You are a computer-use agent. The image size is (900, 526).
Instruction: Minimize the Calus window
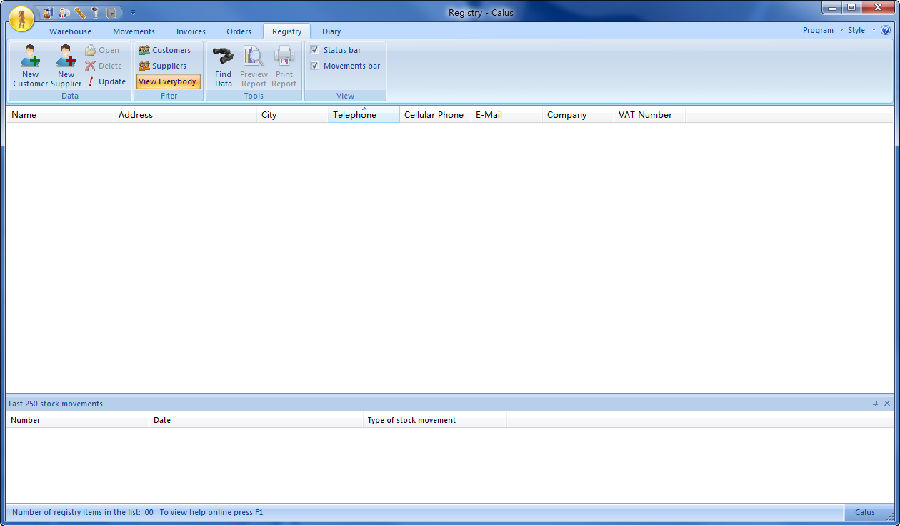coord(832,8)
